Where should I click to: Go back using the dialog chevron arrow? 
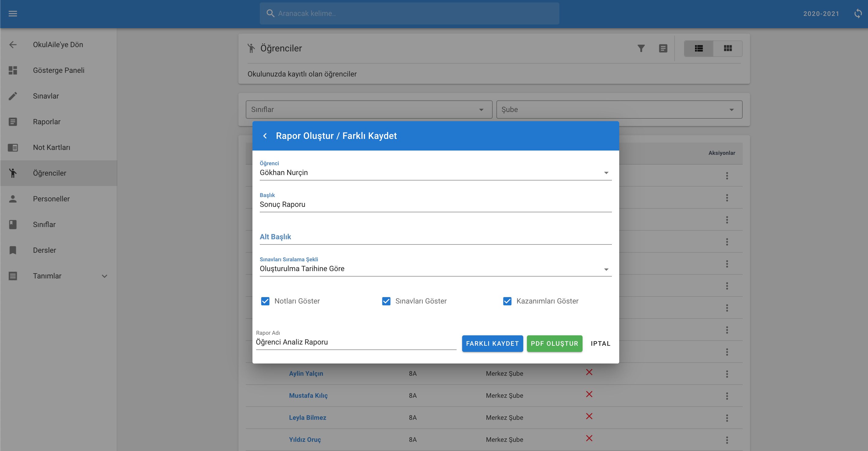tap(265, 136)
